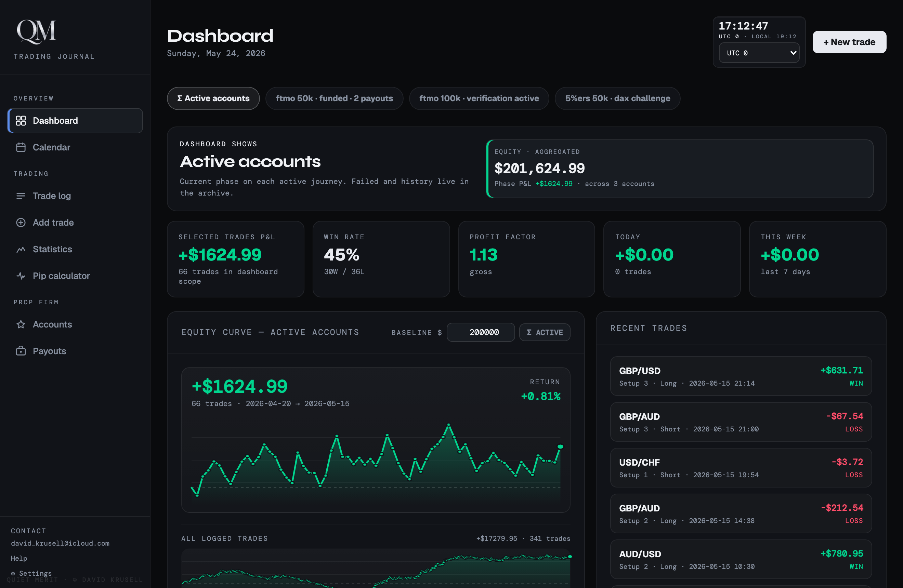The image size is (903, 588).
Task: Click the Selected Trades P&L card
Action: pyautogui.click(x=236, y=259)
